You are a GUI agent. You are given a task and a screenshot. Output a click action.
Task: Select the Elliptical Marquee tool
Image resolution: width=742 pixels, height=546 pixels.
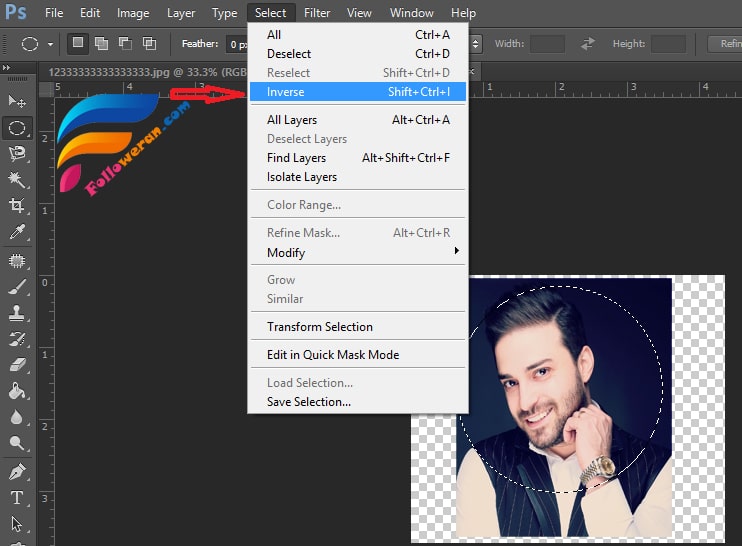tap(17, 128)
